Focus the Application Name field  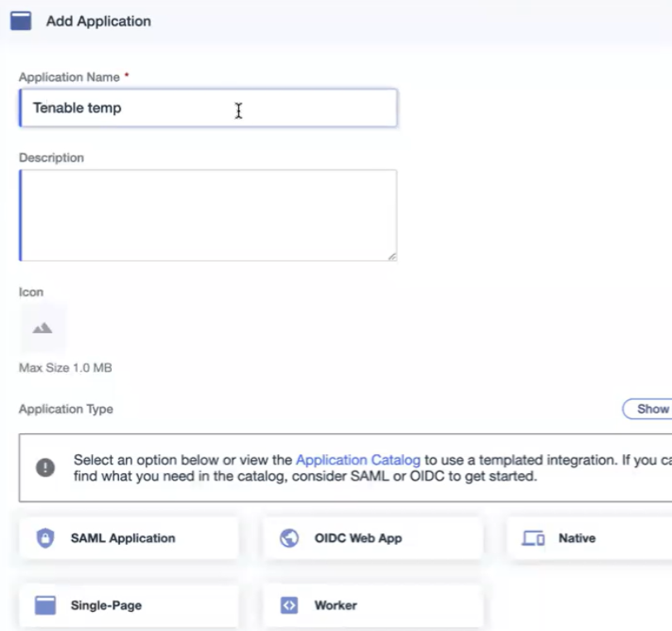(207, 108)
